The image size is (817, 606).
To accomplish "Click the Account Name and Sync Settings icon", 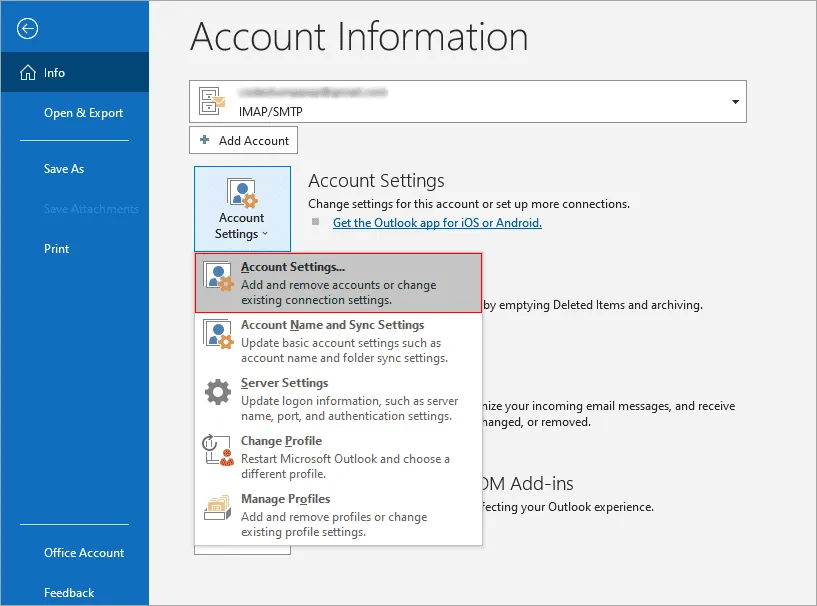I will click(x=218, y=334).
